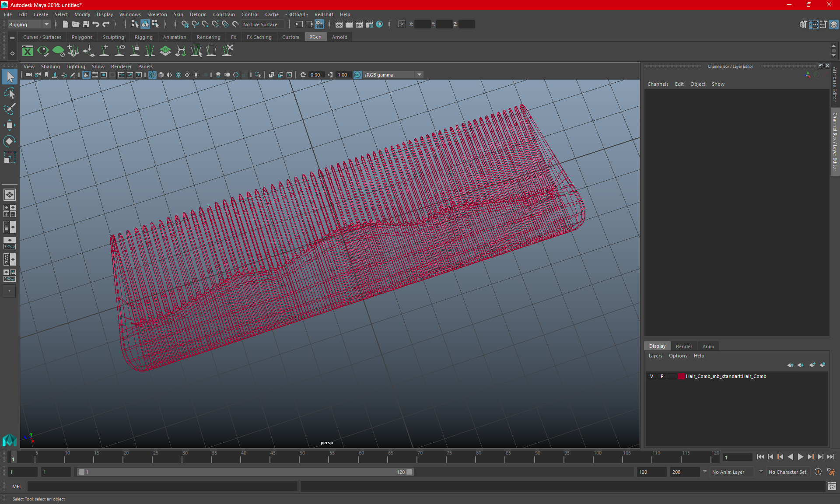The width and height of the screenshot is (840, 504).
Task: Open the Layers menu in Layer Editor
Action: [655, 356]
